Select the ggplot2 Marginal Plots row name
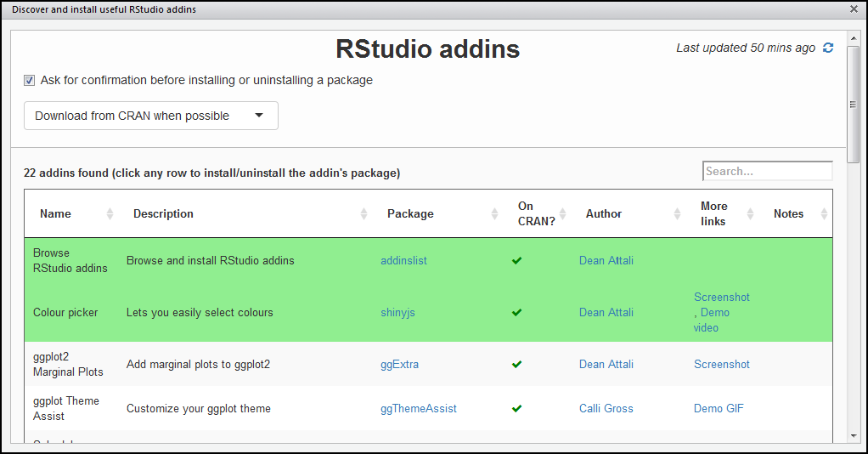Image resolution: width=868 pixels, height=454 pixels. 68,364
